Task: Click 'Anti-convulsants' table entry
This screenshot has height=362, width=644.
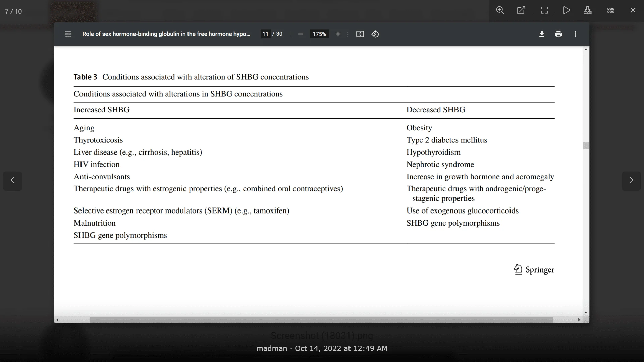Action: (102, 177)
